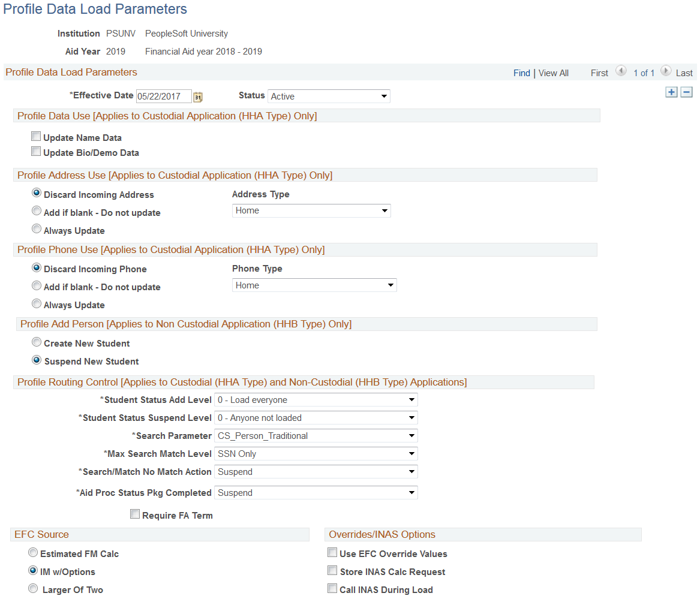Image resolution: width=700 pixels, height=602 pixels.
Task: Choose Create New Student option
Action: click(x=37, y=342)
